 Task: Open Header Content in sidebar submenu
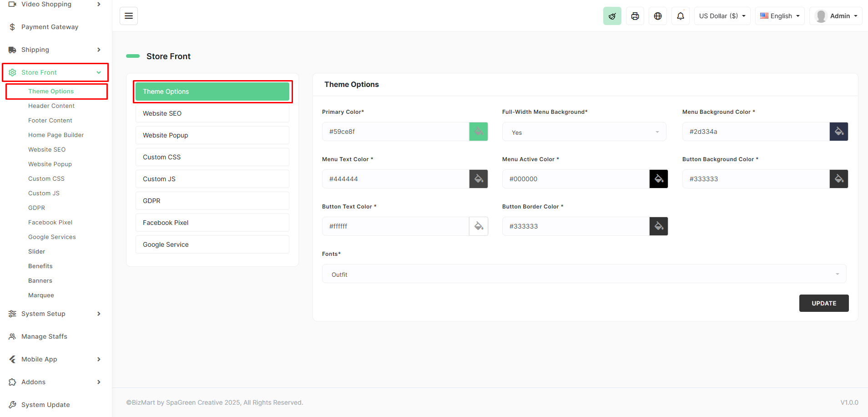tap(51, 106)
